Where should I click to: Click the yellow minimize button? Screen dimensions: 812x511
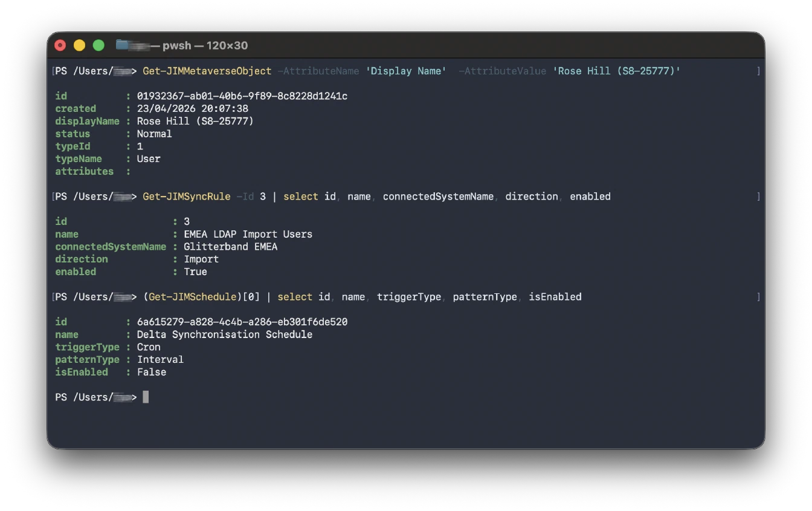click(x=79, y=45)
